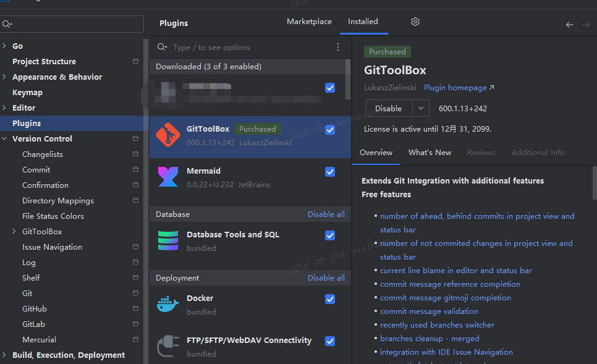Click Disable all for Database group
597x364 pixels.
coord(326,214)
